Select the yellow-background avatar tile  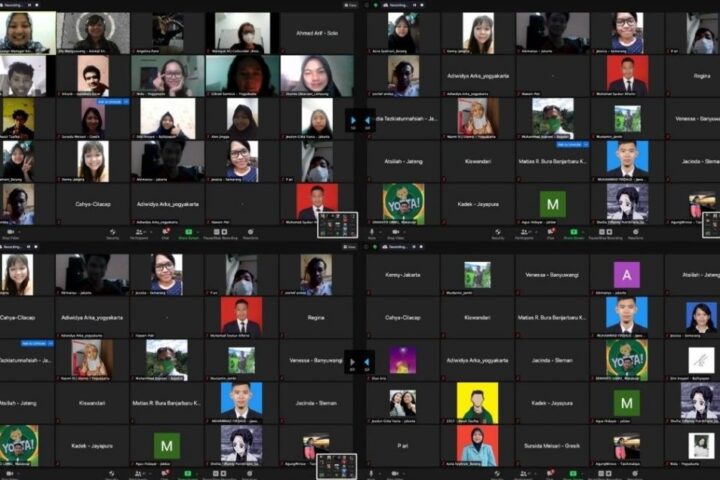pos(478,403)
